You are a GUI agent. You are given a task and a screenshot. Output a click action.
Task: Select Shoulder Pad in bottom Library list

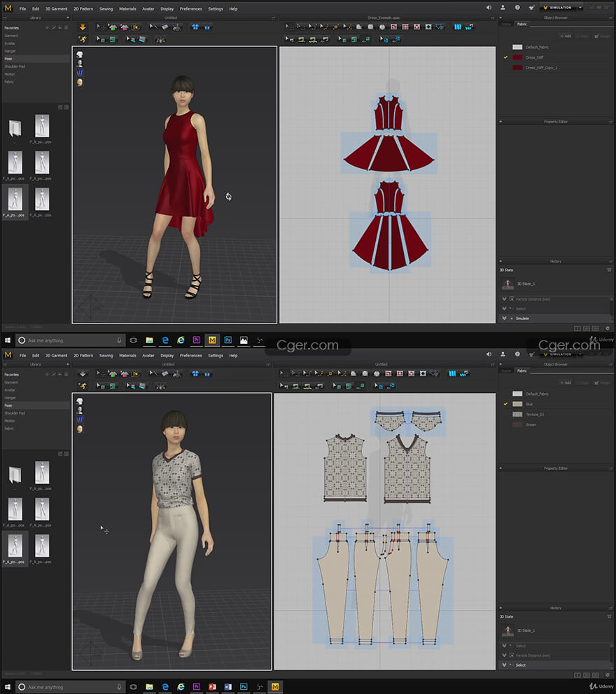pyautogui.click(x=15, y=413)
